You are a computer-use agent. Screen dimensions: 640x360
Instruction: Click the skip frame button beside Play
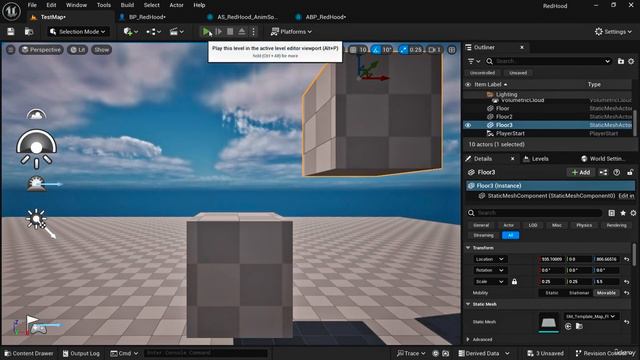pyautogui.click(x=218, y=31)
